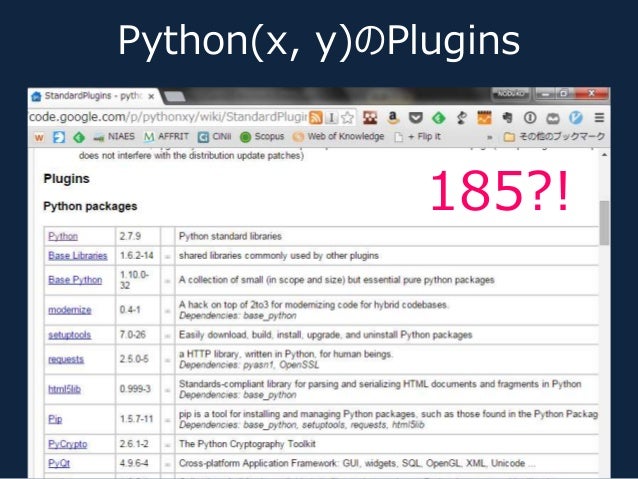Viewport: 638px width, 479px height.
Task: Save the page with the Pocket extension icon
Action: pyautogui.click(x=415, y=118)
